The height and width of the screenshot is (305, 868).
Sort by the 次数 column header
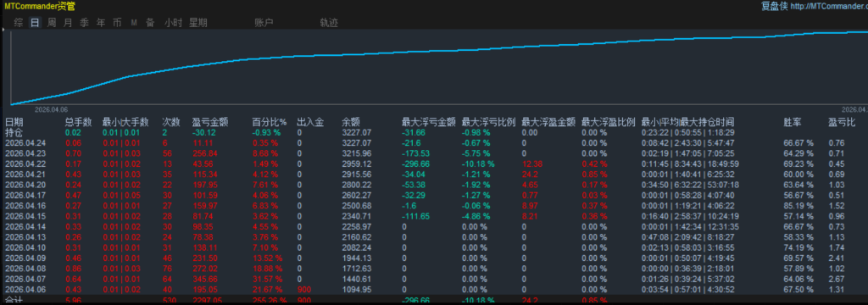pos(171,122)
